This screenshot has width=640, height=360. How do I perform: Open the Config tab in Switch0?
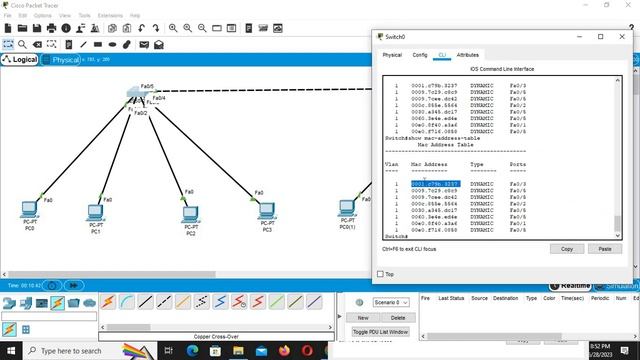[x=420, y=55]
